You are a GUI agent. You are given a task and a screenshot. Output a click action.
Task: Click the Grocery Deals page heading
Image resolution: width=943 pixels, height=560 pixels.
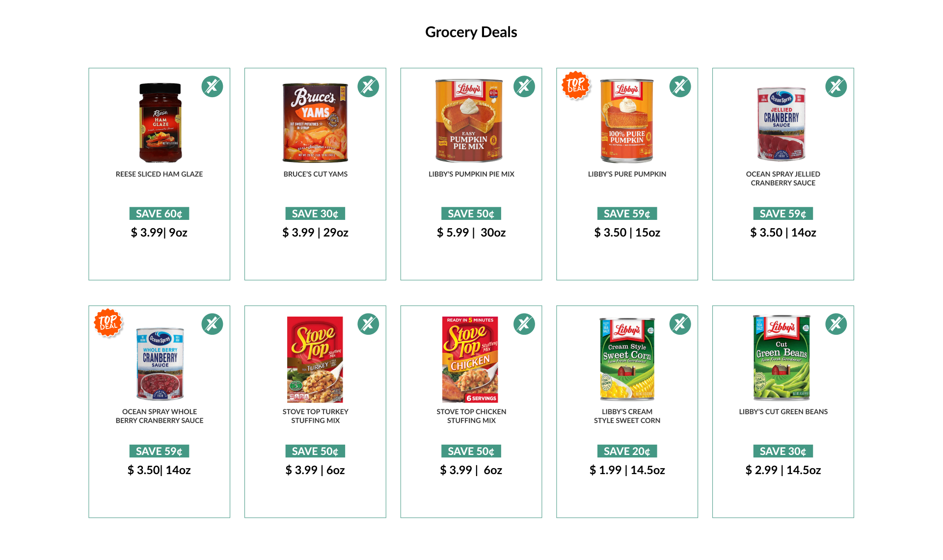pos(471,32)
